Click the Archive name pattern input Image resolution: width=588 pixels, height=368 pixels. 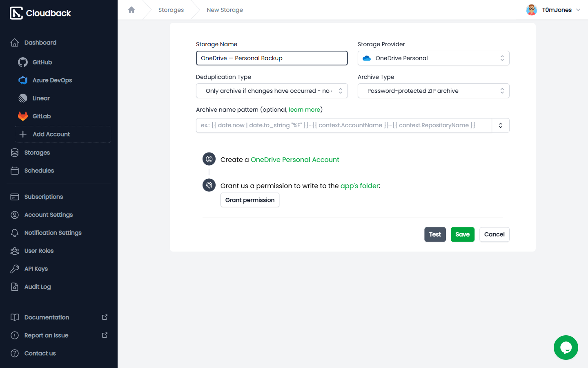(x=344, y=125)
